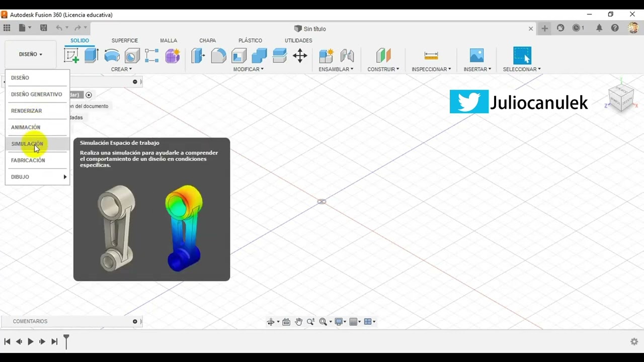Screen dimensions: 644x362
Task: Expand the ENSAMBLAR dropdown
Action: 336,69
